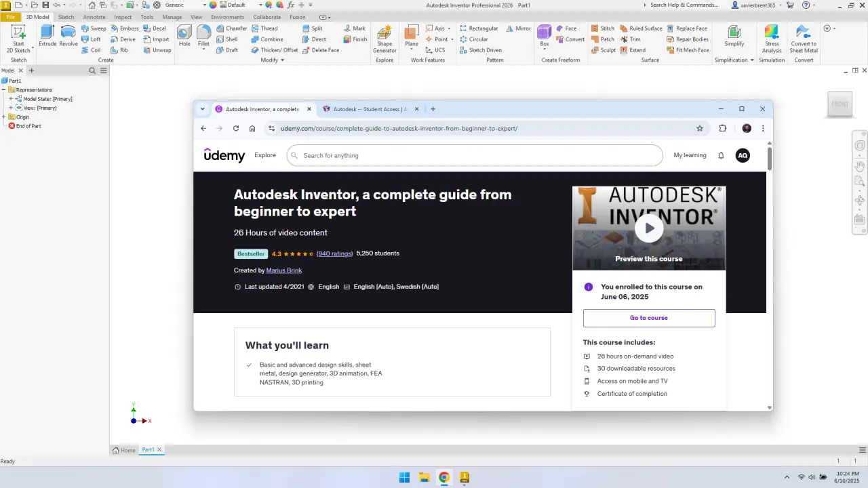868x488 pixels.
Task: Select the Box freeform tool
Action: tap(545, 36)
